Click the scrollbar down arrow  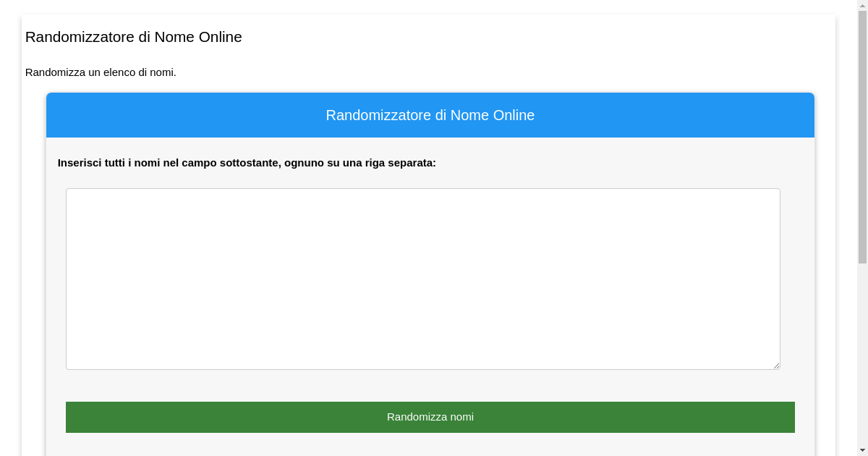click(862, 450)
